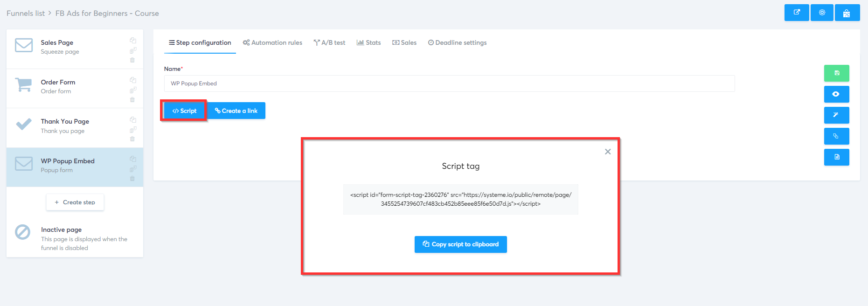
Task: Open funnel in new window icon
Action: pyautogui.click(x=797, y=13)
